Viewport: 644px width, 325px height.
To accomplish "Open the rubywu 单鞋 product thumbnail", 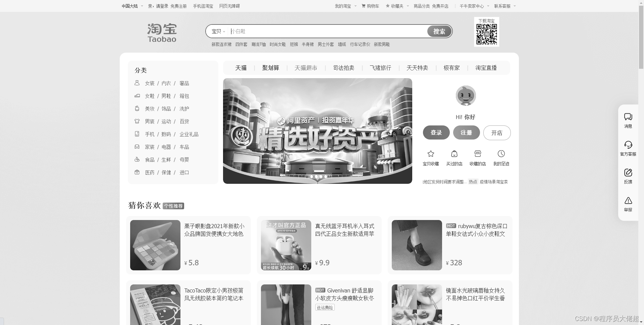I will coord(417,245).
